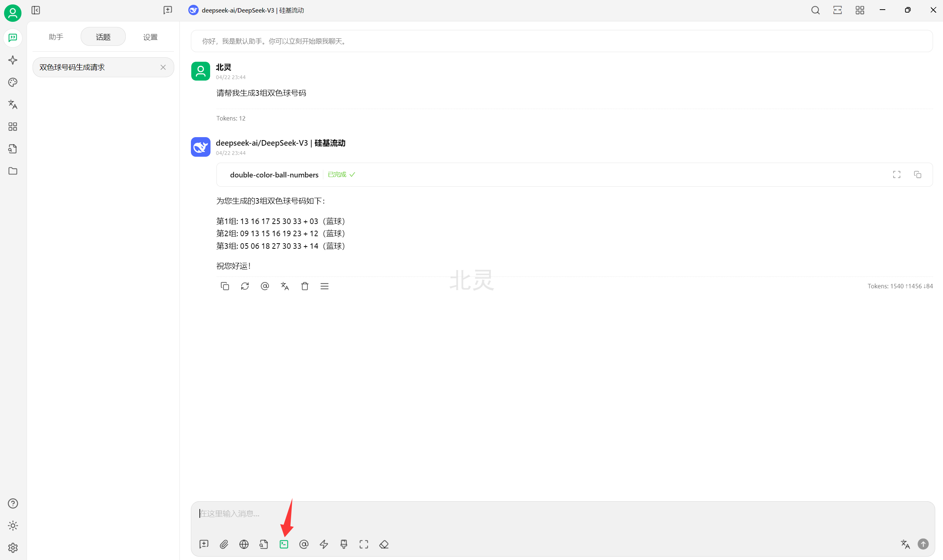Click the message input field

pyautogui.click(x=529, y=514)
